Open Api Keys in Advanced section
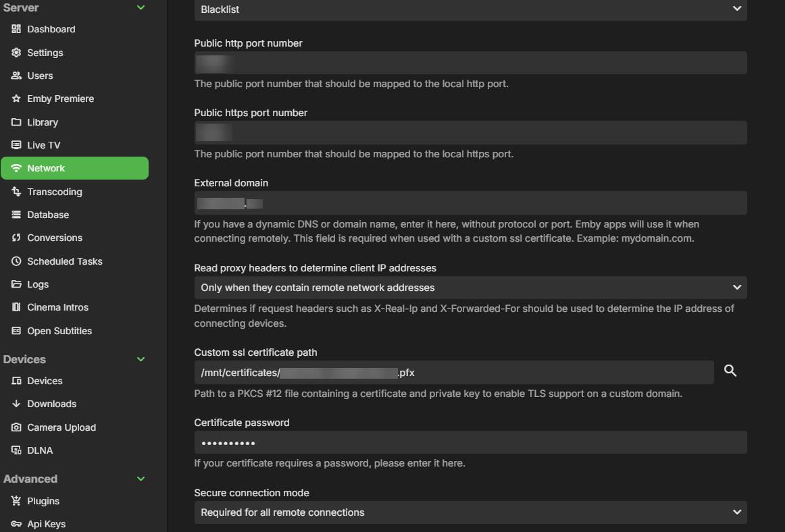Viewport: 785px width, 532px height. coord(46,524)
